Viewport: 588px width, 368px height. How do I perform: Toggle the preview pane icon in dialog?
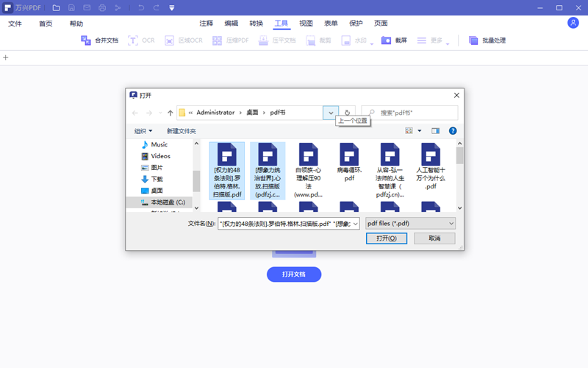coord(435,131)
